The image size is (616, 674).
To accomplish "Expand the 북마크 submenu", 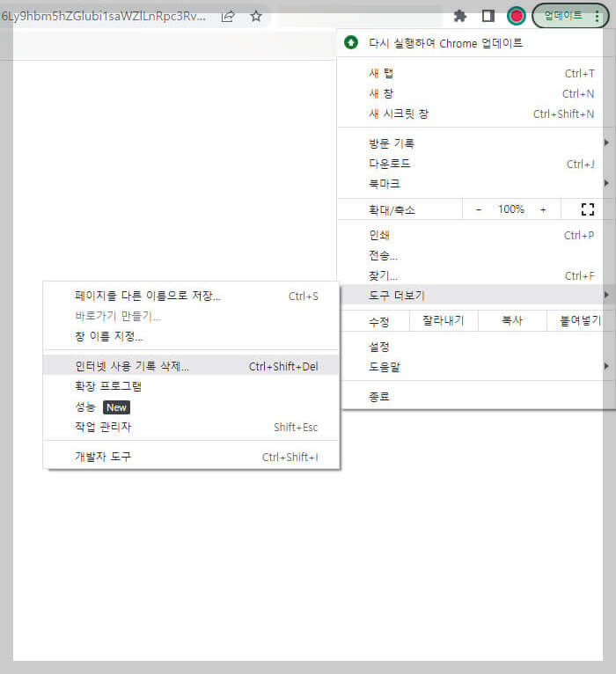I will click(x=476, y=184).
